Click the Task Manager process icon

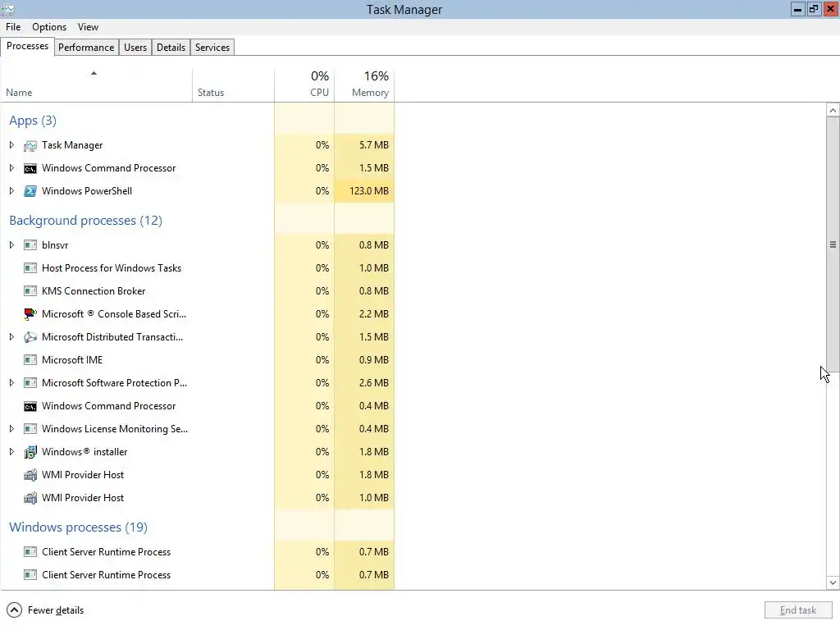tap(30, 146)
